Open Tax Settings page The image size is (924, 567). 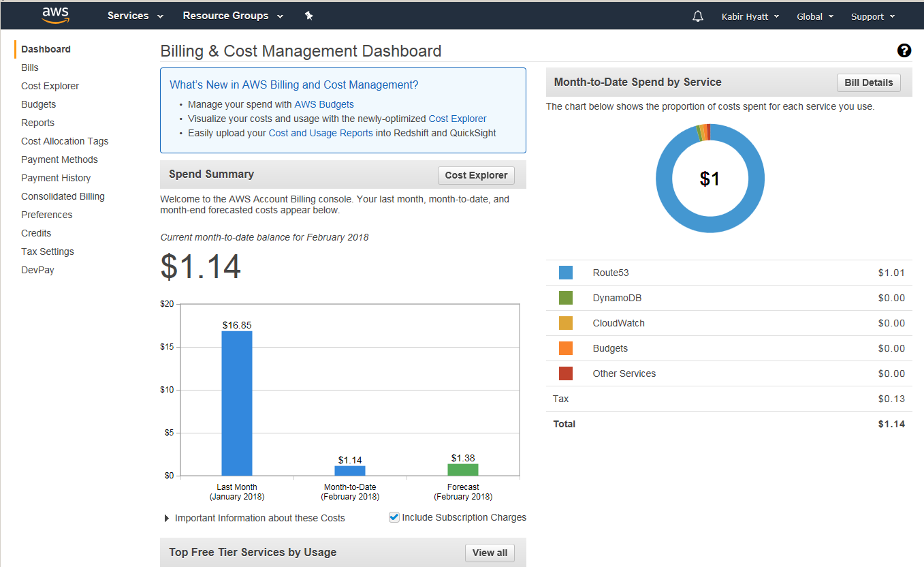click(48, 251)
